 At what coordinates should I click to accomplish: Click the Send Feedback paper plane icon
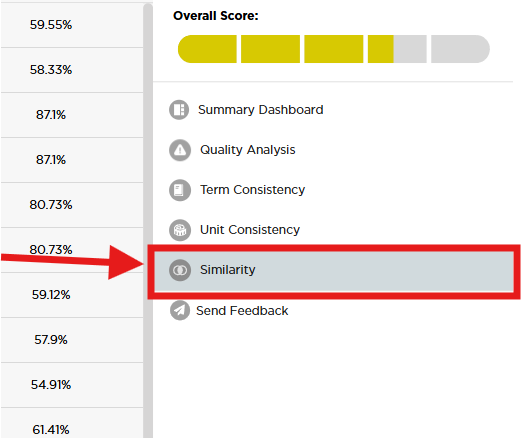click(x=180, y=310)
